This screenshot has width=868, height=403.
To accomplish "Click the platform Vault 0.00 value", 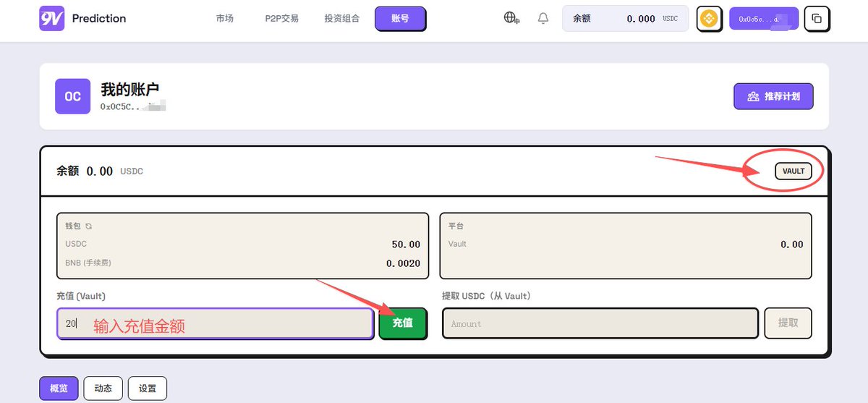I will [x=792, y=245].
